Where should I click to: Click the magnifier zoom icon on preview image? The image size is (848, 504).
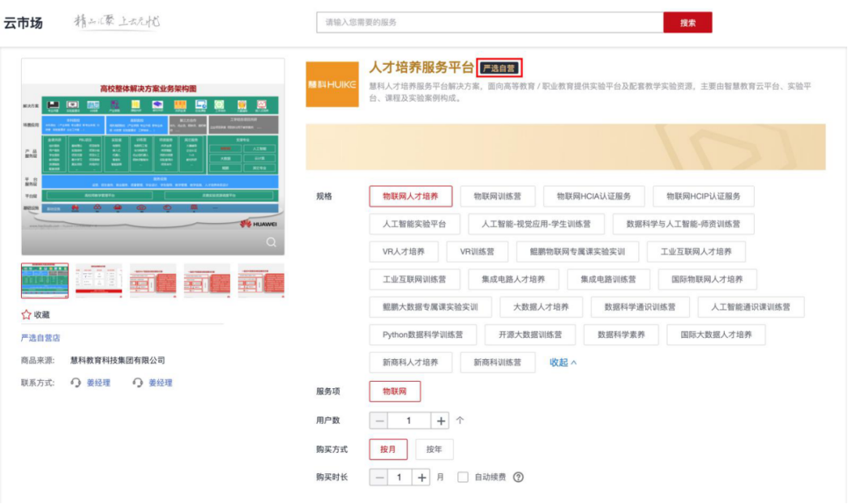(x=272, y=242)
